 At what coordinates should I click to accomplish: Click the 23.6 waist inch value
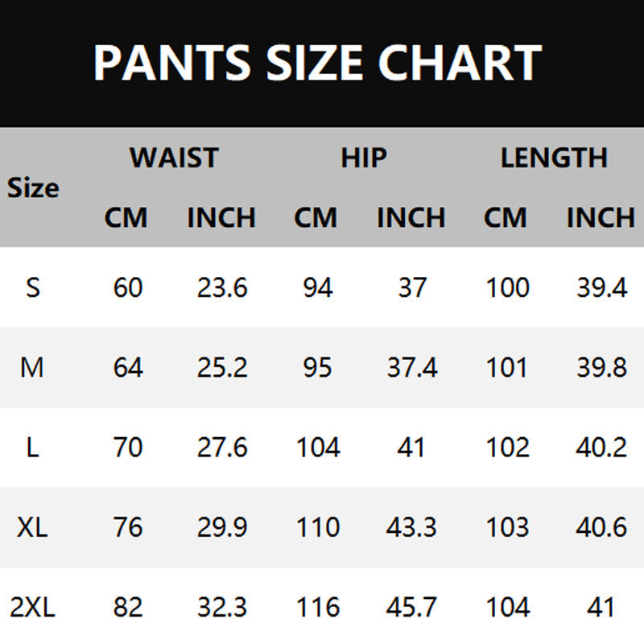point(222,287)
